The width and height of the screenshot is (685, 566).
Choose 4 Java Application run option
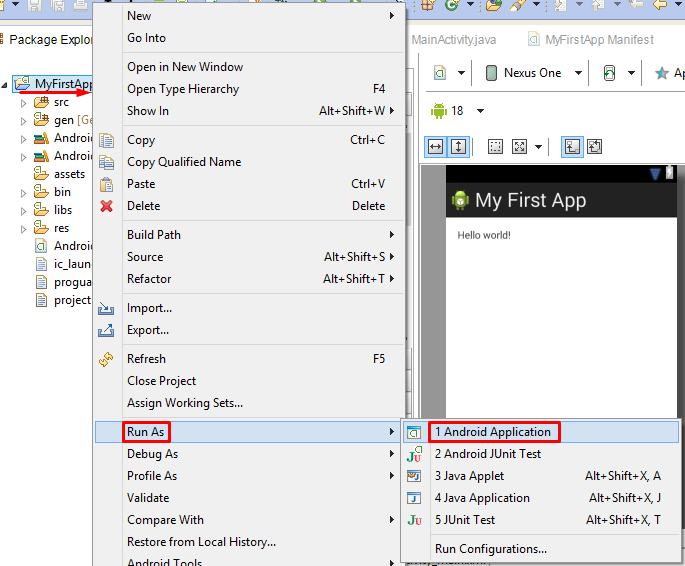[541, 498]
